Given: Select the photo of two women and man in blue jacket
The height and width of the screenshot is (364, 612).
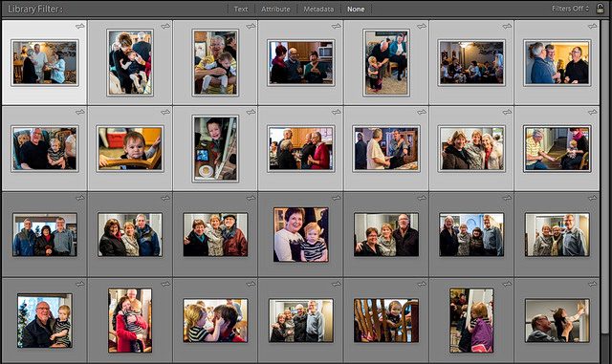Looking at the screenshot, I should [130, 234].
